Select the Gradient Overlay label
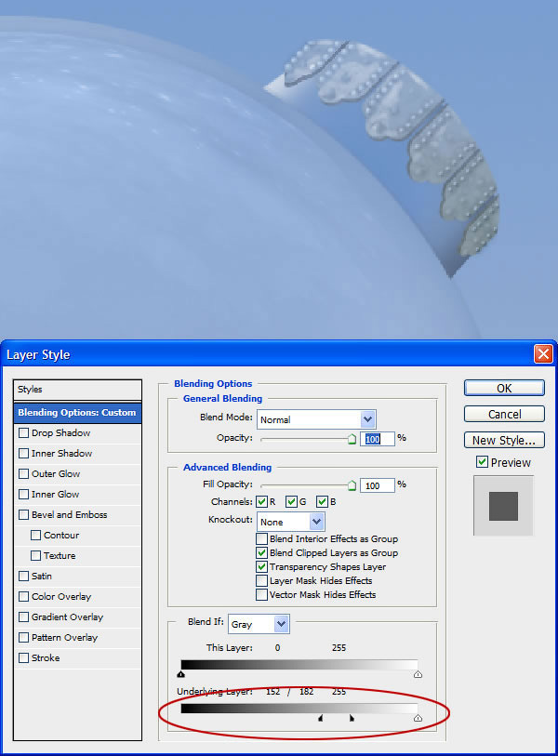This screenshot has height=756, width=558. 68,617
